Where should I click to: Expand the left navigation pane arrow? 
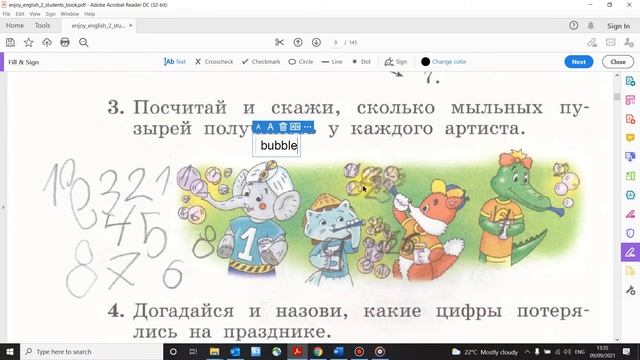click(3, 207)
